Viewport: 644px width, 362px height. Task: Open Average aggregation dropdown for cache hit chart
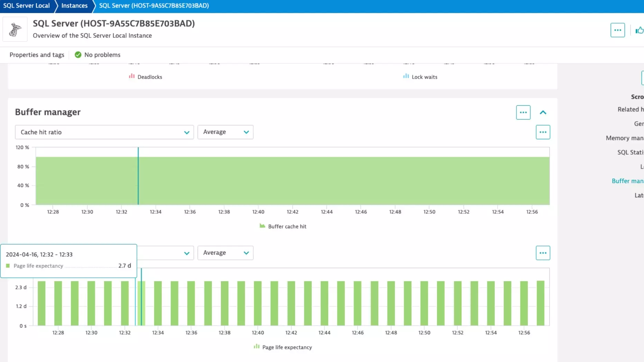point(225,132)
